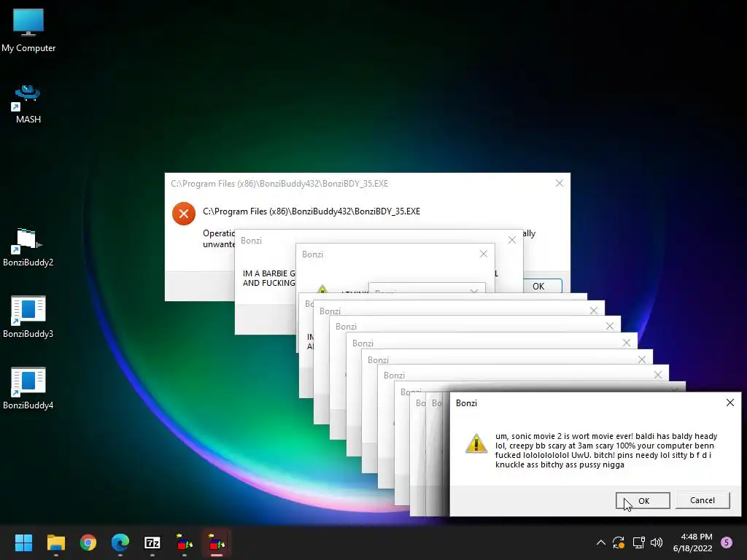
Task: Open File Explorer from the taskbar
Action: tap(55, 542)
